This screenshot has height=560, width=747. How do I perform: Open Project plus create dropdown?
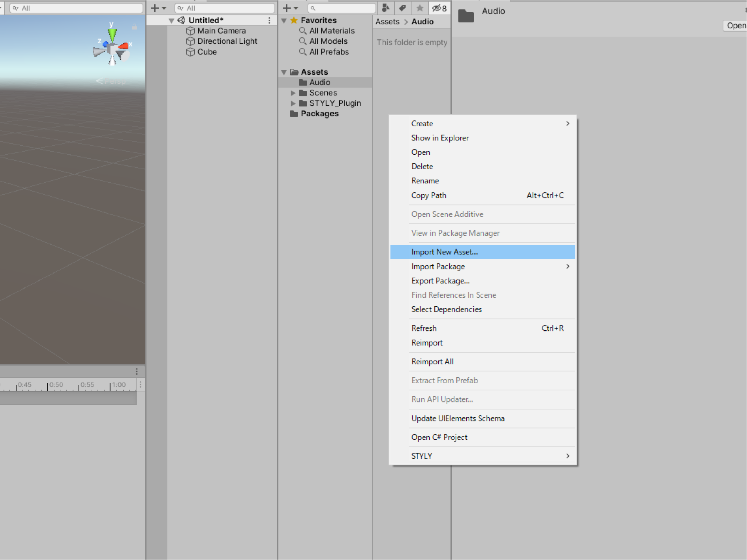point(290,8)
